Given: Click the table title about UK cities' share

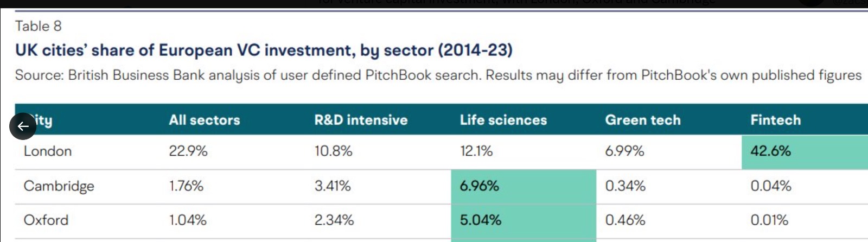Looking at the screenshot, I should pos(264,50).
